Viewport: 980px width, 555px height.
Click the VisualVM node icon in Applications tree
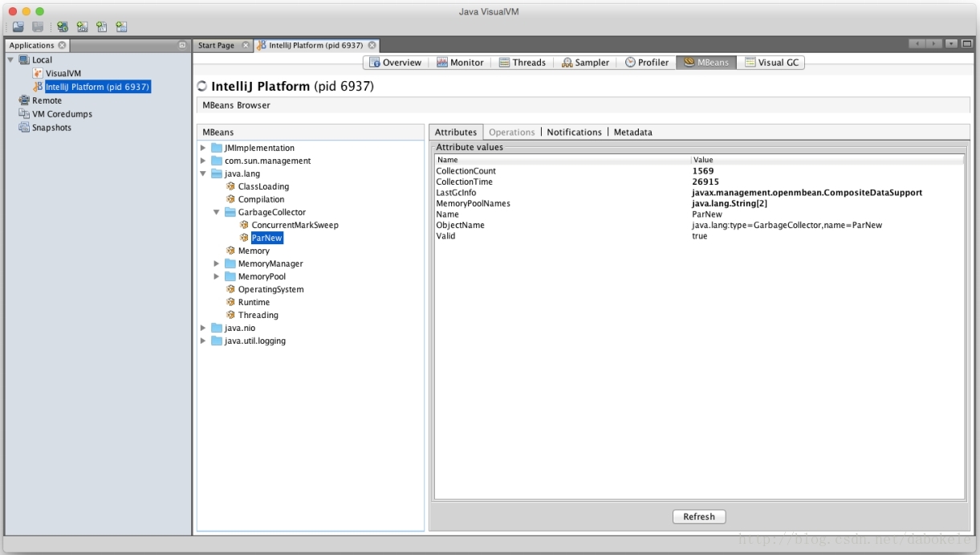(x=38, y=73)
